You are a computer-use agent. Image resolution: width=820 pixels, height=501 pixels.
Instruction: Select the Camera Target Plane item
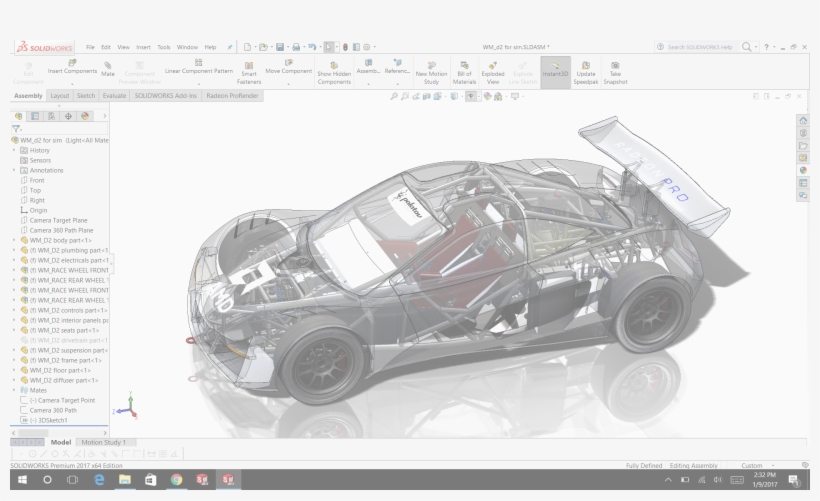(57, 220)
